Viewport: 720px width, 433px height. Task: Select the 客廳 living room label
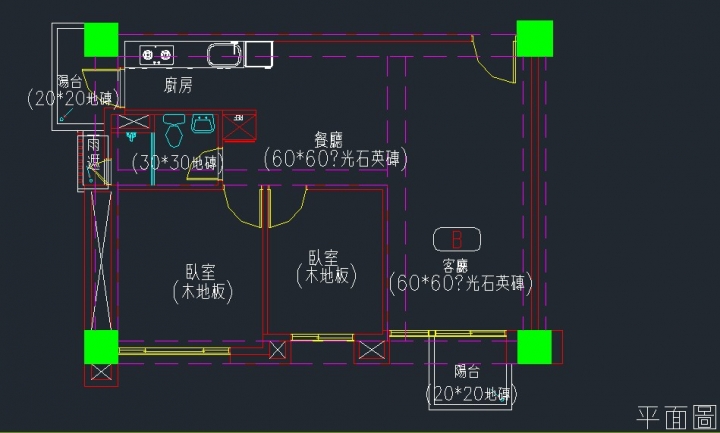455,266
